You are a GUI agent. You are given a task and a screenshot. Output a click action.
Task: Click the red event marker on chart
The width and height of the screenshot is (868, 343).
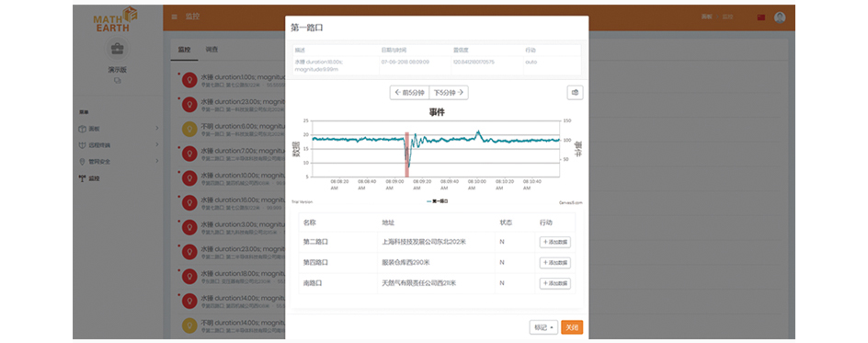(406, 154)
